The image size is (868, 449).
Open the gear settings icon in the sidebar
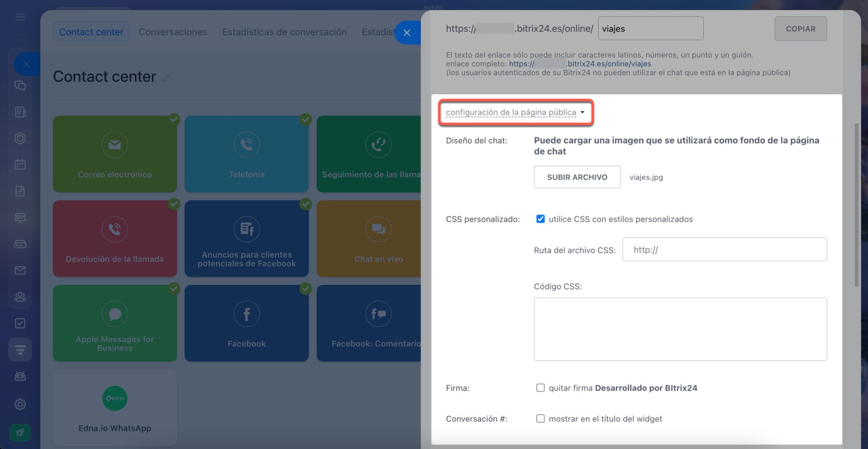coord(20,404)
